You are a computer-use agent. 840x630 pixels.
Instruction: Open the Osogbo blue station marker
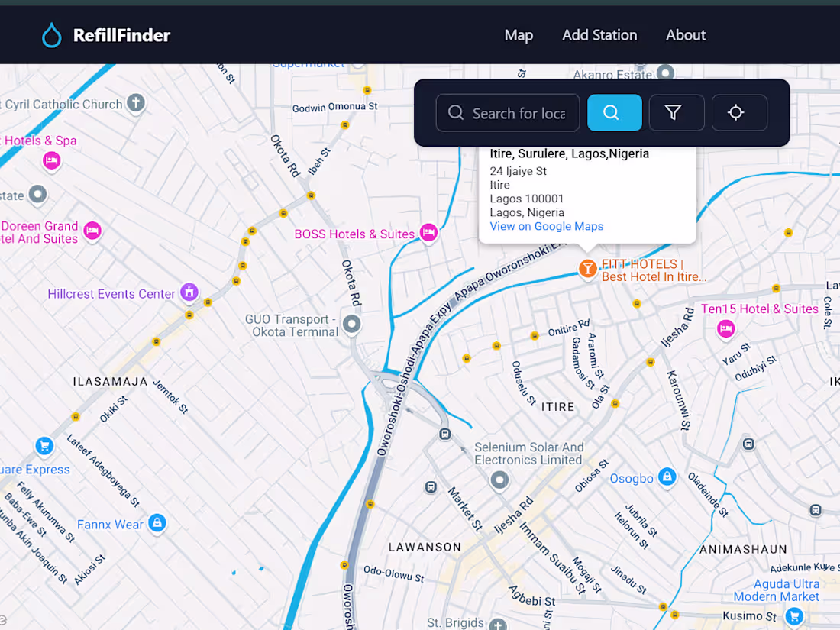pos(667,477)
